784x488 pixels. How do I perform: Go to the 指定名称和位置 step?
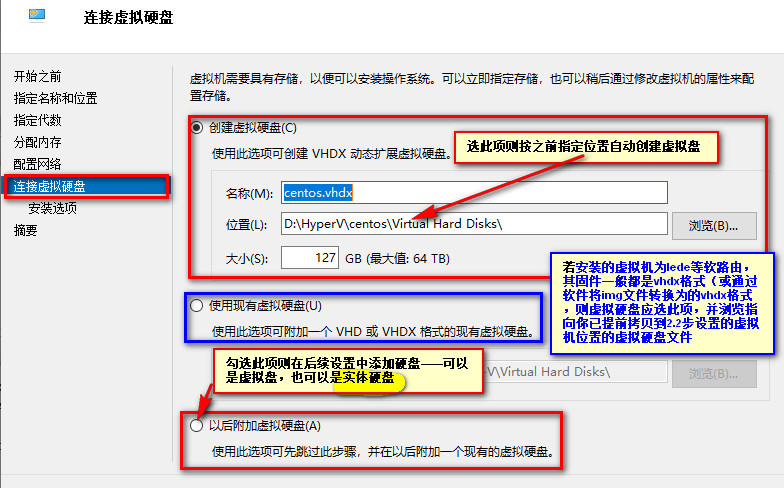(56, 98)
